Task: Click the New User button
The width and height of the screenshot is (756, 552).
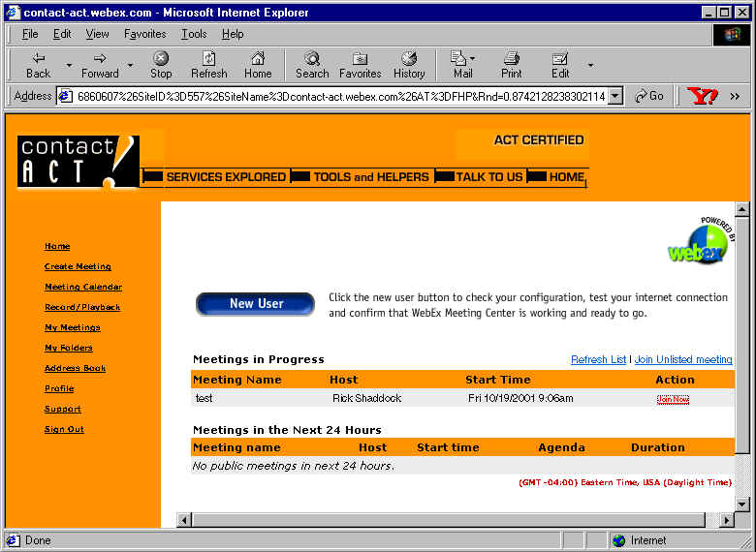Action: (x=256, y=304)
